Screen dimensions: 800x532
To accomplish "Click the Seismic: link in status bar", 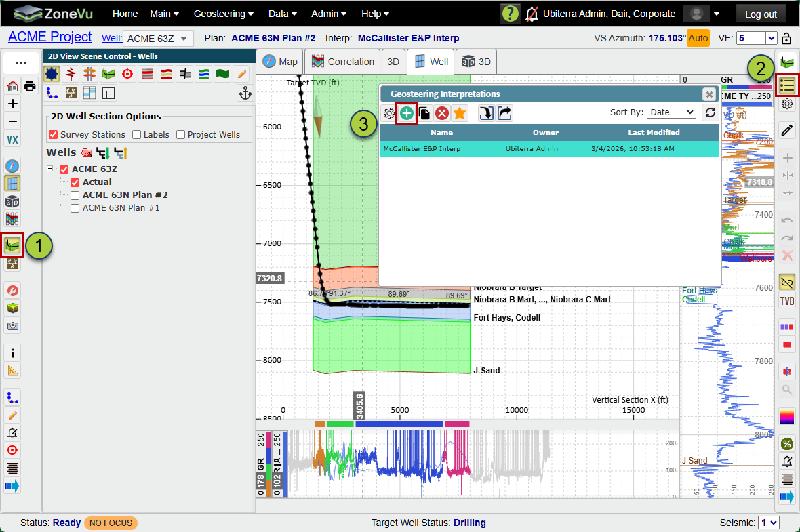I will pyautogui.click(x=737, y=523).
